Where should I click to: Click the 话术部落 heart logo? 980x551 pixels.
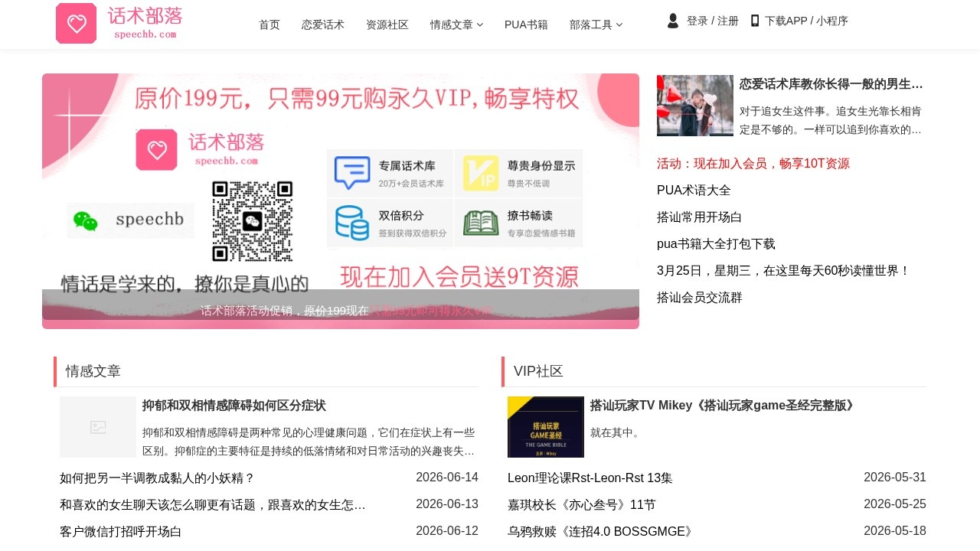tap(119, 23)
